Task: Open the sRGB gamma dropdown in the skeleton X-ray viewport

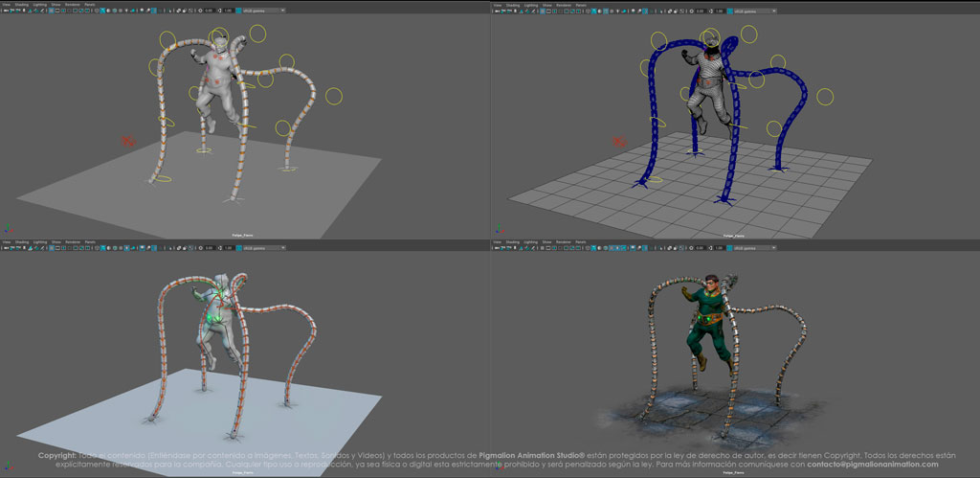Action: [x=264, y=248]
